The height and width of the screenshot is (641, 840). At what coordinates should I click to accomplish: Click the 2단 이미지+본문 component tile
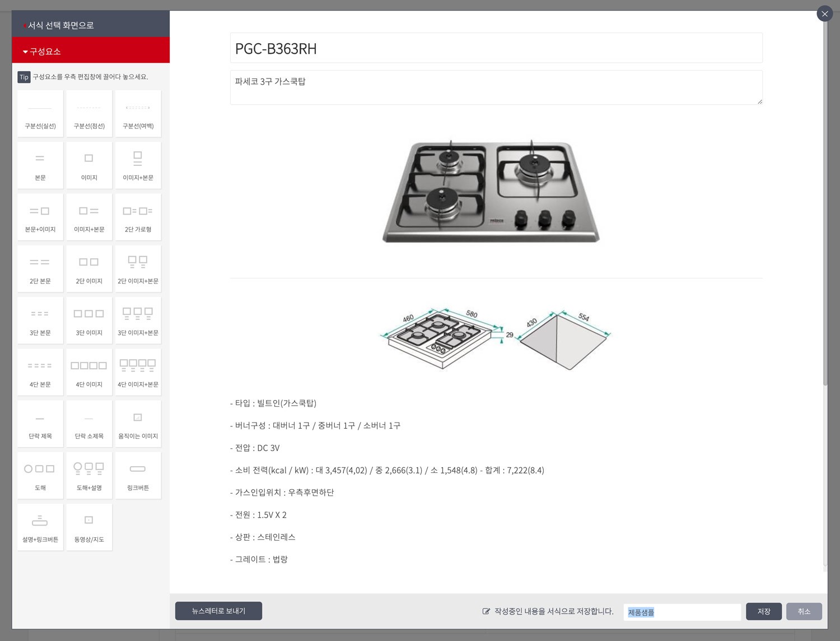[x=138, y=269]
